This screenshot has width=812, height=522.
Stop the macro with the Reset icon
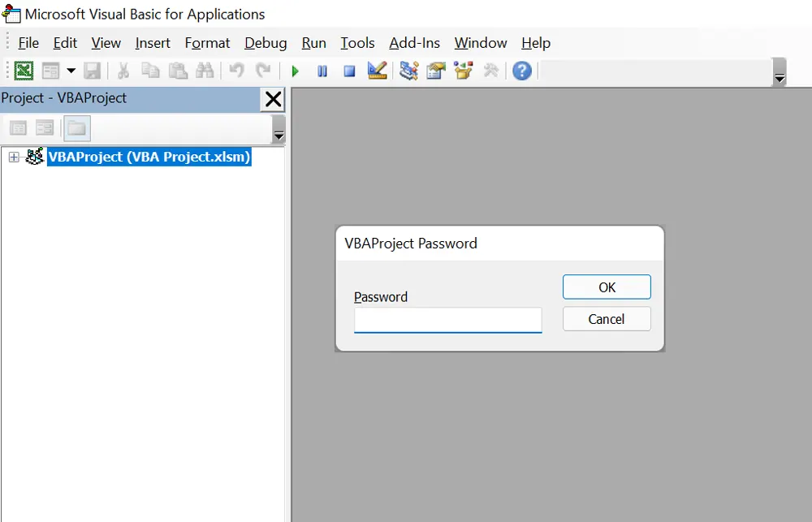(x=349, y=71)
